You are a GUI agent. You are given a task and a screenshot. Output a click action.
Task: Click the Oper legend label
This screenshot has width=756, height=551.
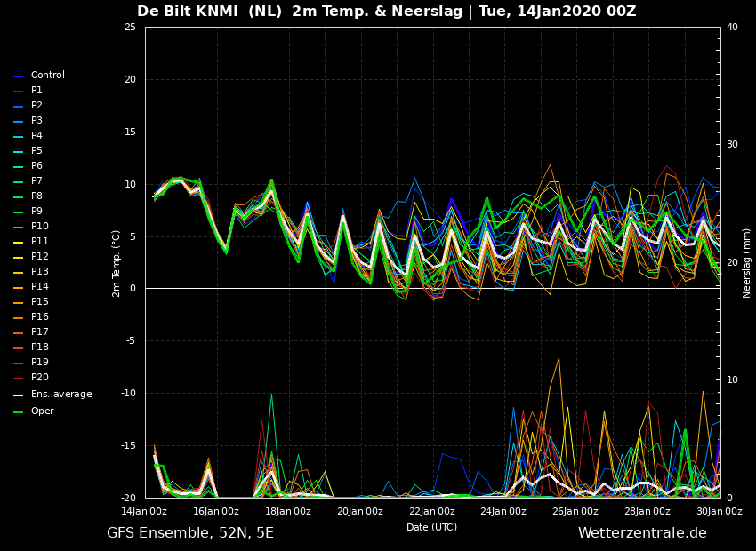(42, 411)
